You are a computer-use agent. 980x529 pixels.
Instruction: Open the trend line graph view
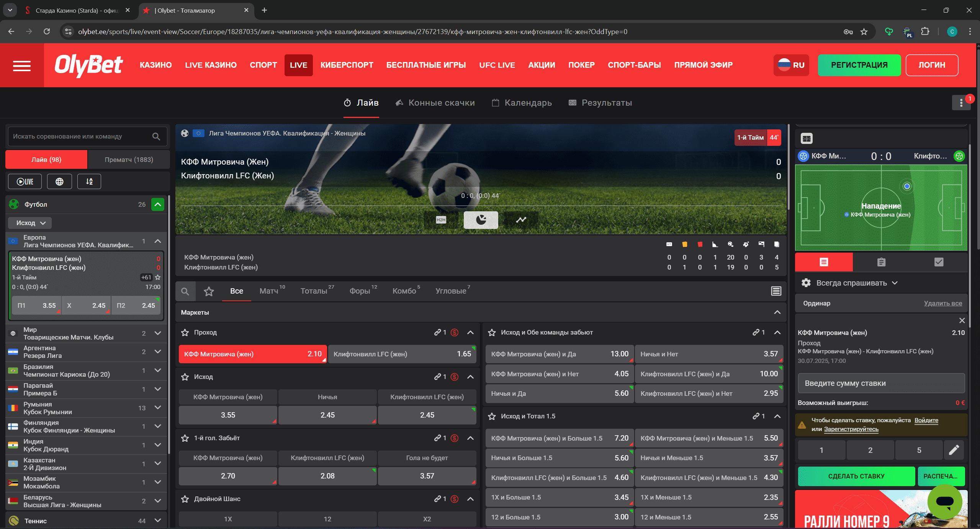[x=521, y=220]
